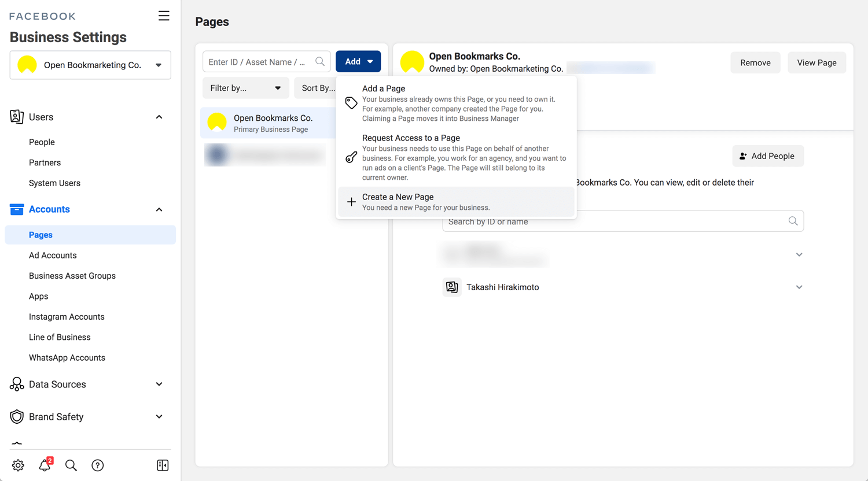Image resolution: width=868 pixels, height=481 pixels.
Task: Open Ad Accounts in sidebar
Action: point(53,255)
